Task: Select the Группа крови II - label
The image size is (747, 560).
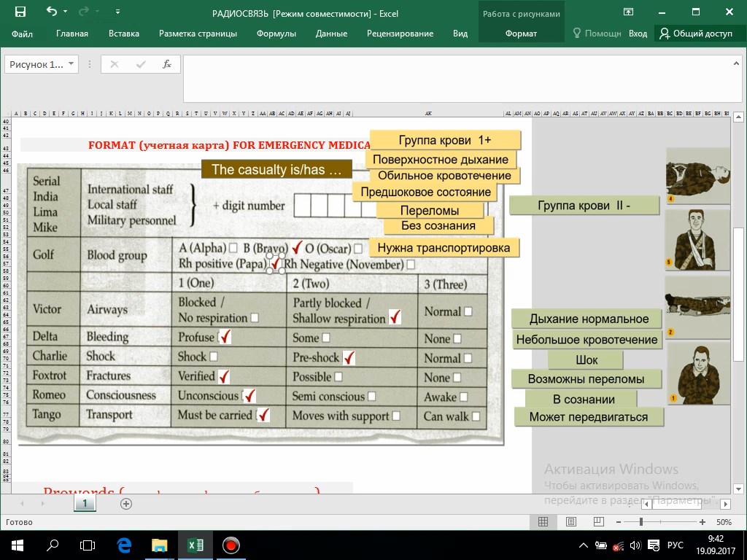Action: pyautogui.click(x=584, y=206)
